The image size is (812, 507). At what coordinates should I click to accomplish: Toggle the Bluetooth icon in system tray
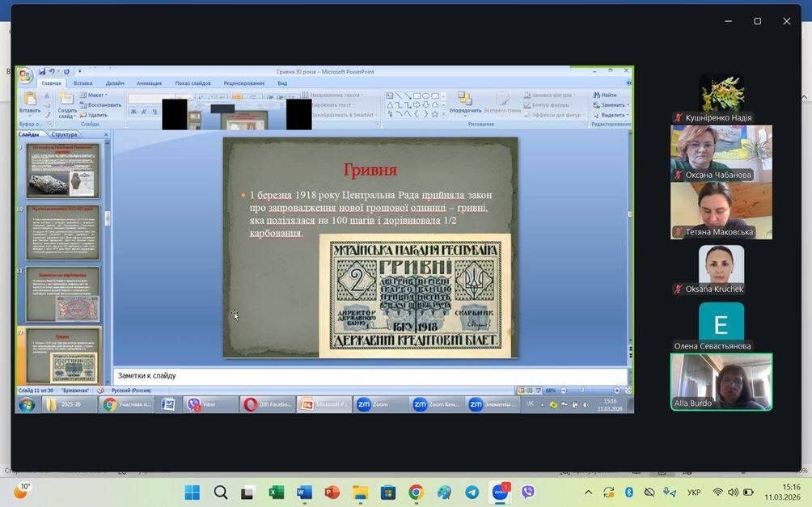click(628, 492)
